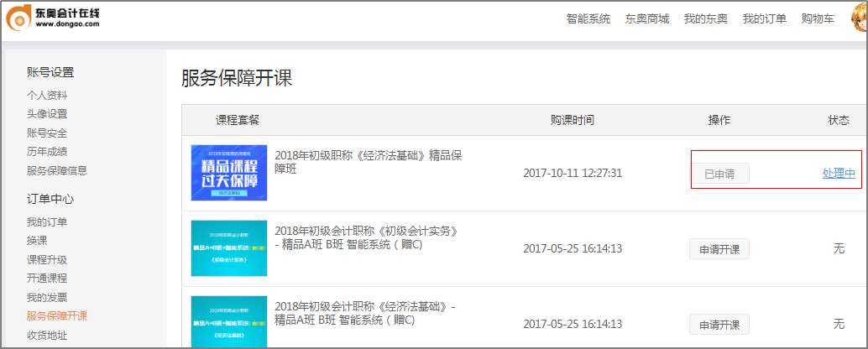The width and height of the screenshot is (868, 349).
Task: Open 购物车 in the top navigation
Action: pos(818,19)
